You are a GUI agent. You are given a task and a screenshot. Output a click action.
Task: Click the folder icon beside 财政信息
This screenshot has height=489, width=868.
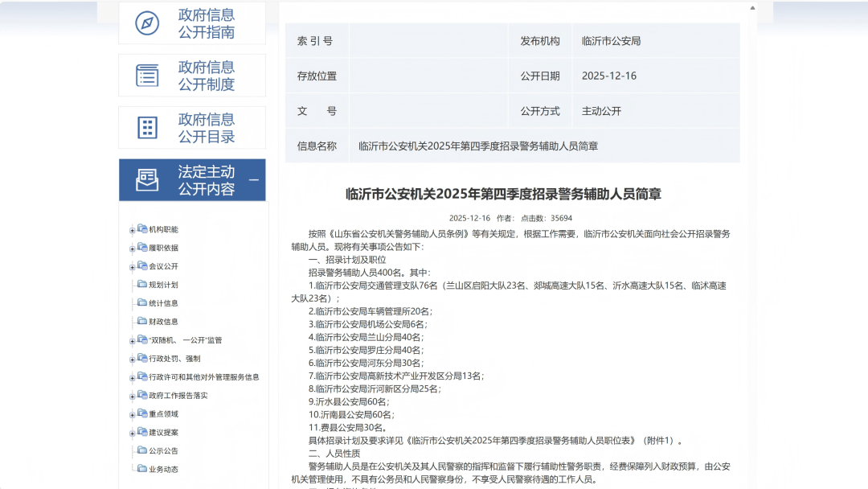click(142, 322)
